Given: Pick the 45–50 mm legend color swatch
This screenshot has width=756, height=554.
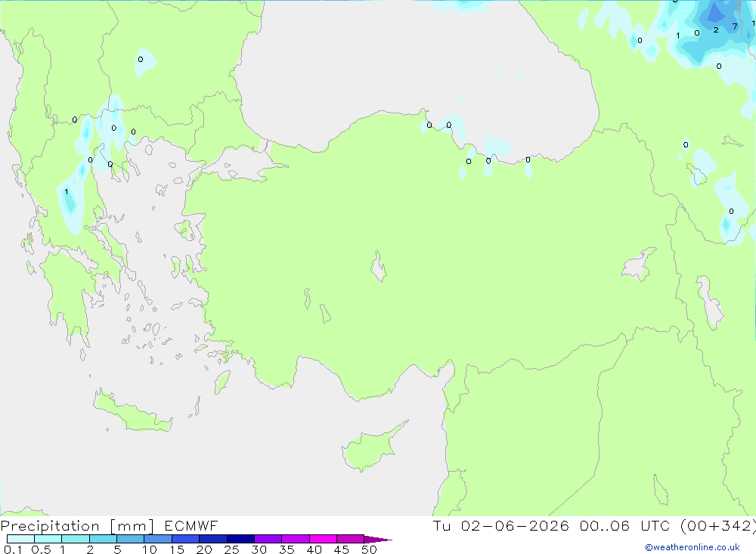Looking at the screenshot, I should (x=351, y=539).
